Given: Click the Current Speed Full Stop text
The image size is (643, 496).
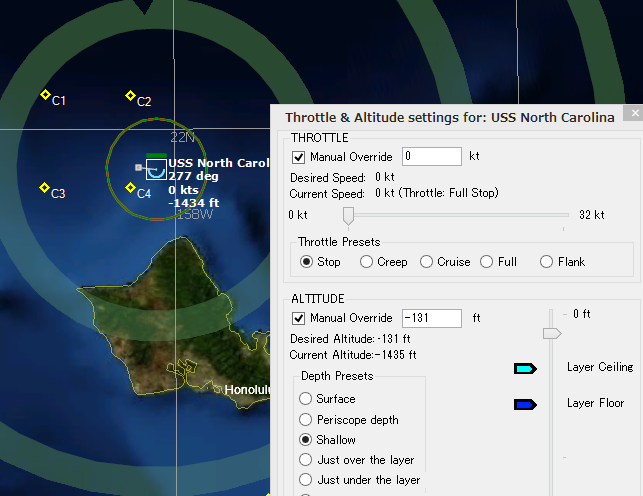Looking at the screenshot, I should (x=394, y=193).
